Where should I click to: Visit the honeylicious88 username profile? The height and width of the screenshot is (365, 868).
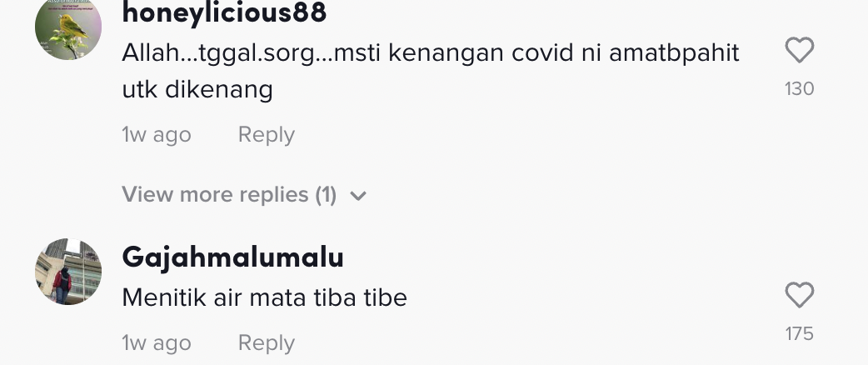point(224,12)
